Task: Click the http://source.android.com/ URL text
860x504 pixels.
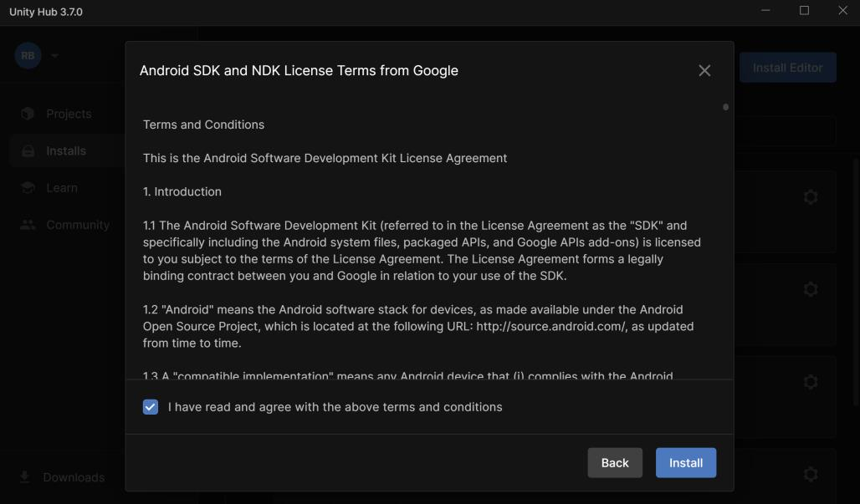Action: (550, 327)
